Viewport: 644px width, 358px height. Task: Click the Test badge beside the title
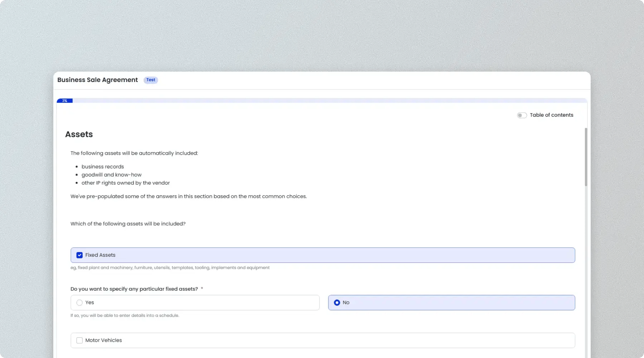click(x=151, y=80)
